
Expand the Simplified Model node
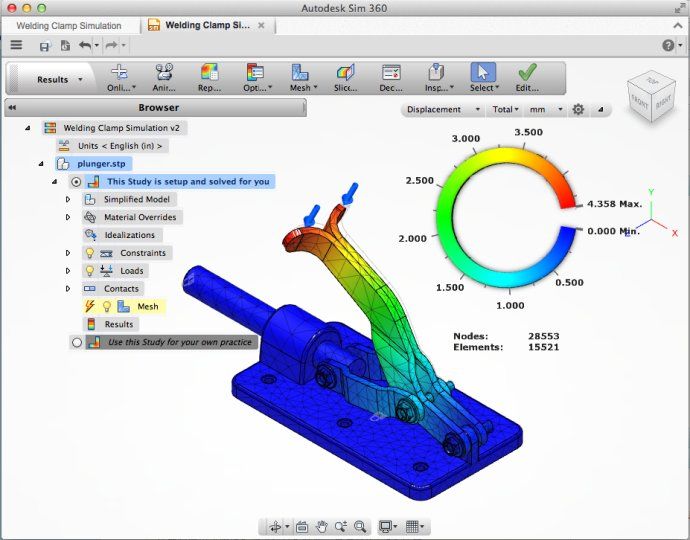click(x=68, y=199)
